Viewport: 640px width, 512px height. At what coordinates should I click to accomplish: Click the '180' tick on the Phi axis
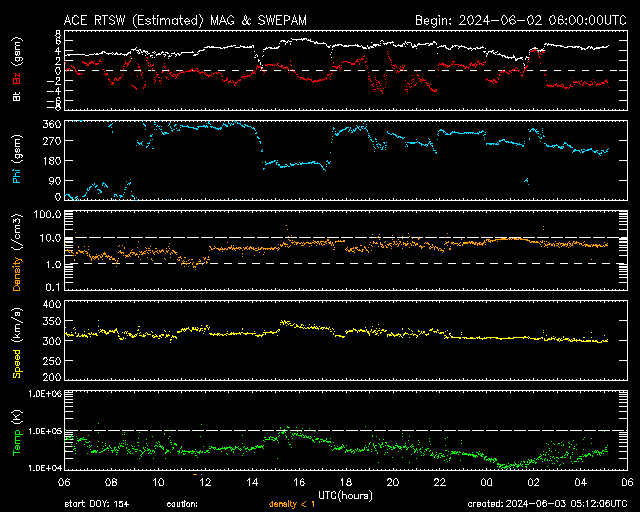coord(52,161)
